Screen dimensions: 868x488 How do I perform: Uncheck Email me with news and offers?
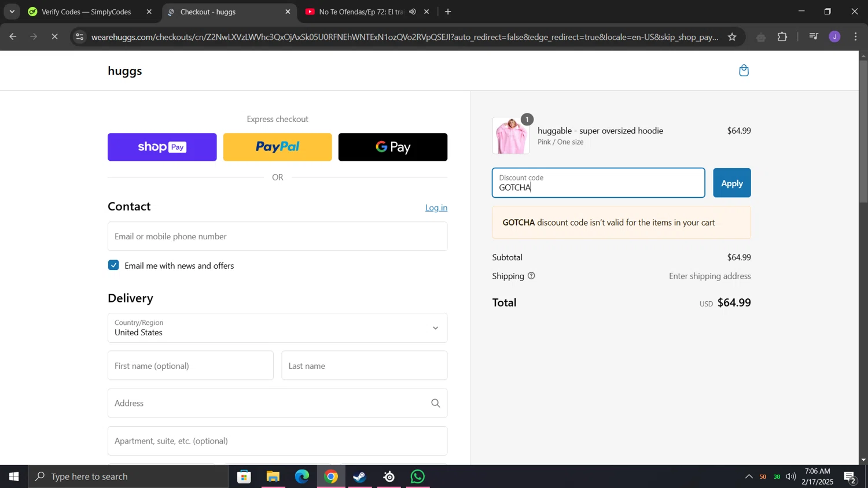[x=113, y=265]
